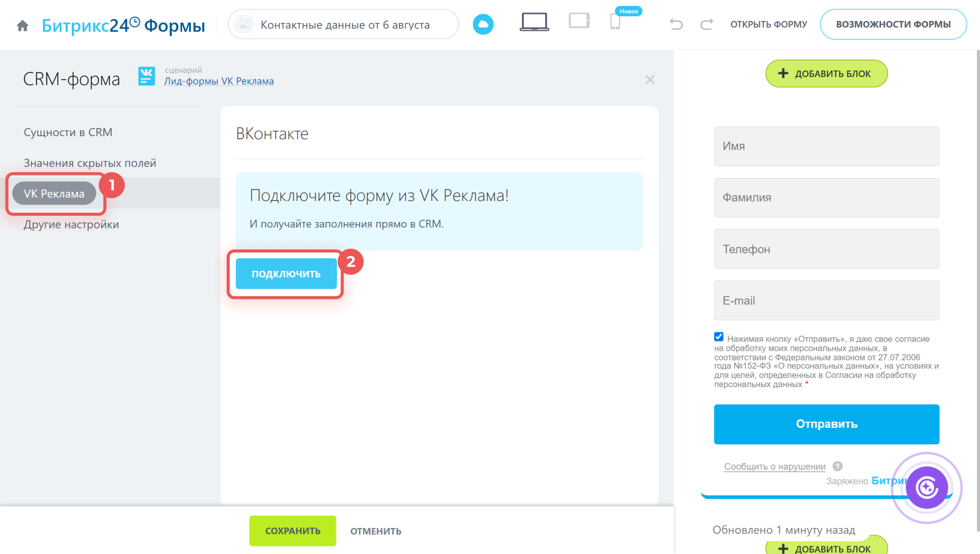
Task: Redo the last change
Action: pos(706,24)
